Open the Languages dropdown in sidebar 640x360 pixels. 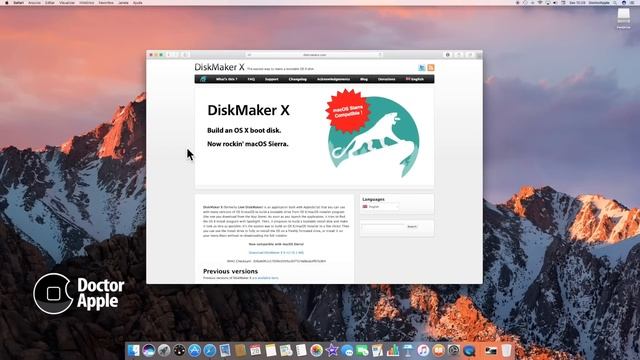pos(380,207)
